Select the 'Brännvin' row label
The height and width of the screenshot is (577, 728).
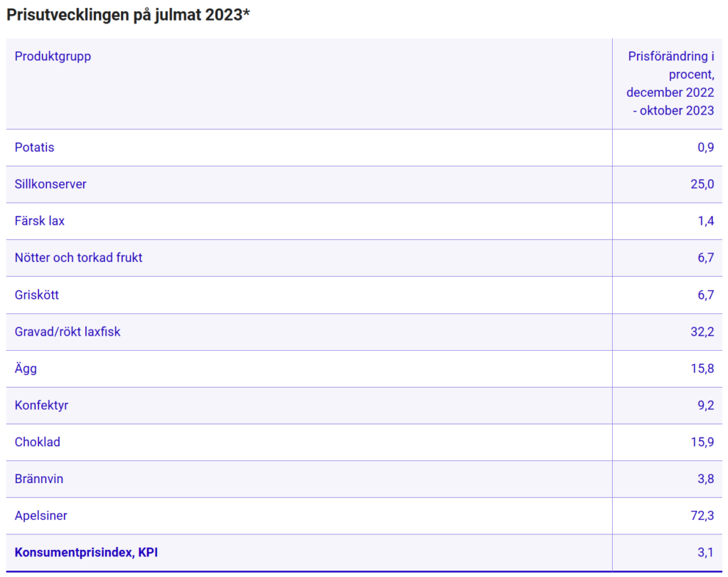click(38, 479)
